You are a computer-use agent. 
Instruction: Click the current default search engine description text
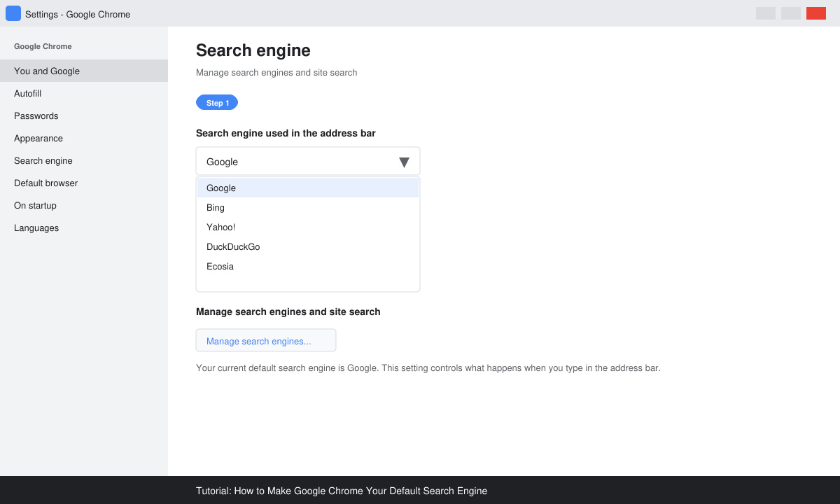[428, 367]
